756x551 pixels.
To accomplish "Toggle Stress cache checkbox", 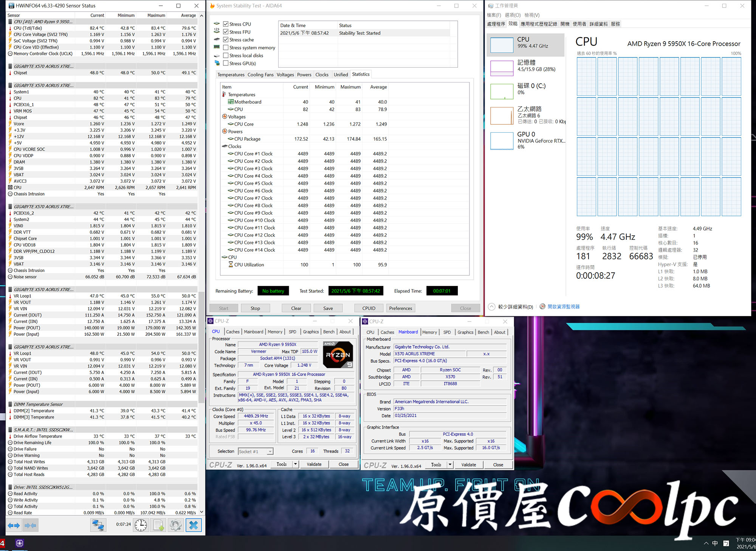I will 226,40.
